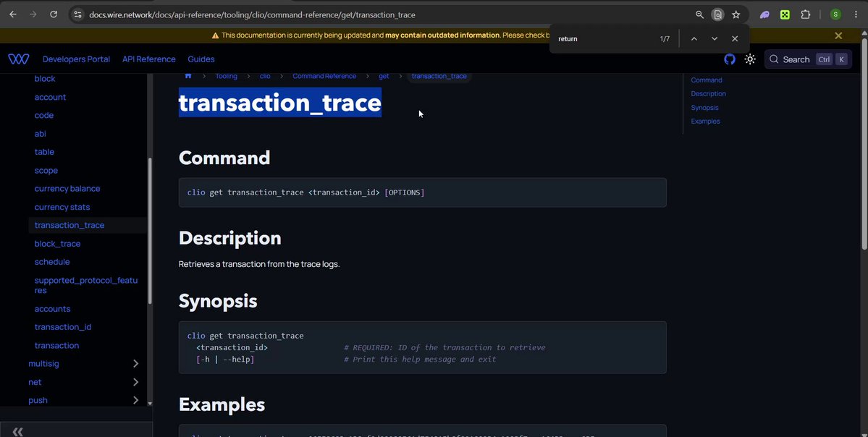Go to previous find result
The height and width of the screenshot is (437, 868).
[x=694, y=39]
